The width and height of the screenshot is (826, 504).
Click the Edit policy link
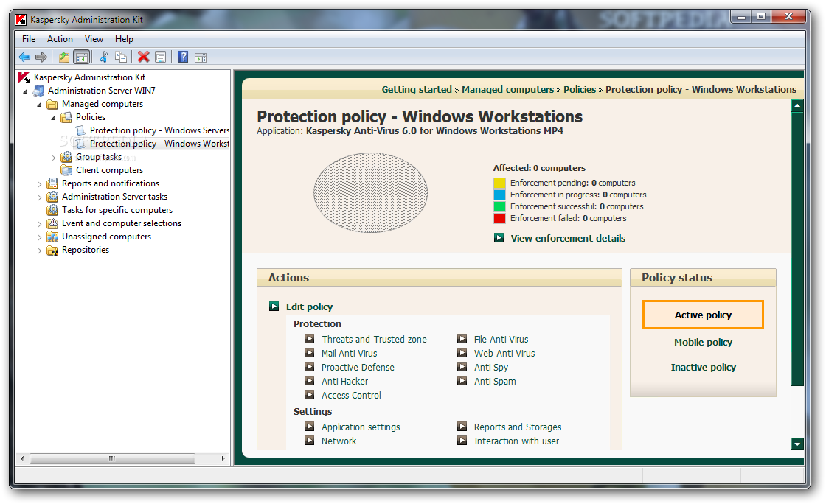(x=309, y=307)
